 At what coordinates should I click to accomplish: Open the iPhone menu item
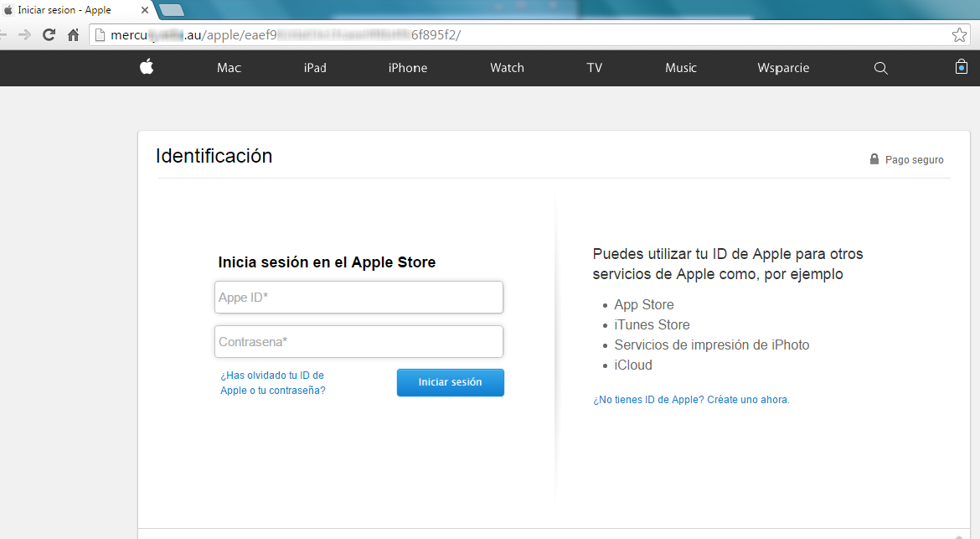coord(408,68)
